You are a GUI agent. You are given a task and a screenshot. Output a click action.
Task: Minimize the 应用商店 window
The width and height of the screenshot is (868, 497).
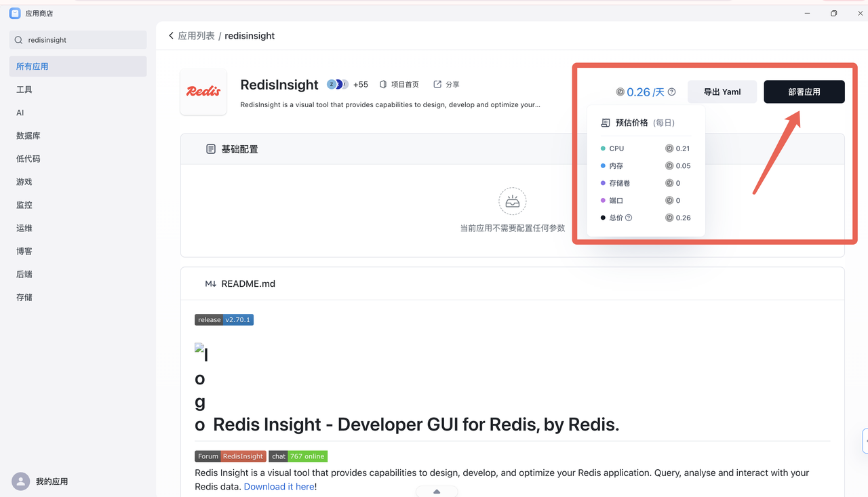click(x=807, y=13)
